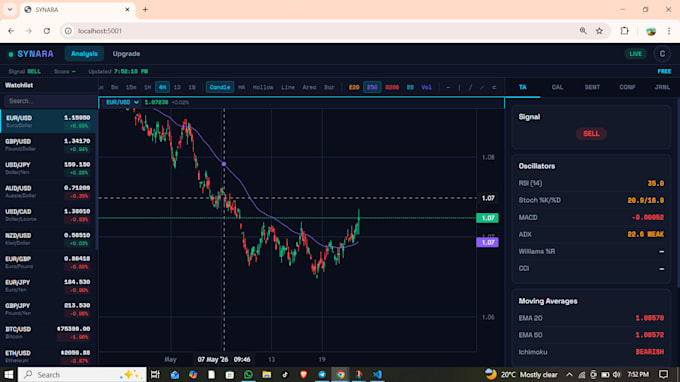The height and width of the screenshot is (382, 680).
Task: Switch to the CAL panel tab
Action: coord(557,87)
